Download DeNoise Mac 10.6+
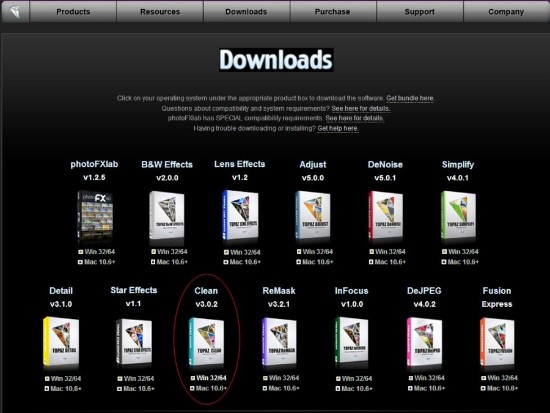Image resolution: width=550 pixels, height=413 pixels. [x=387, y=262]
